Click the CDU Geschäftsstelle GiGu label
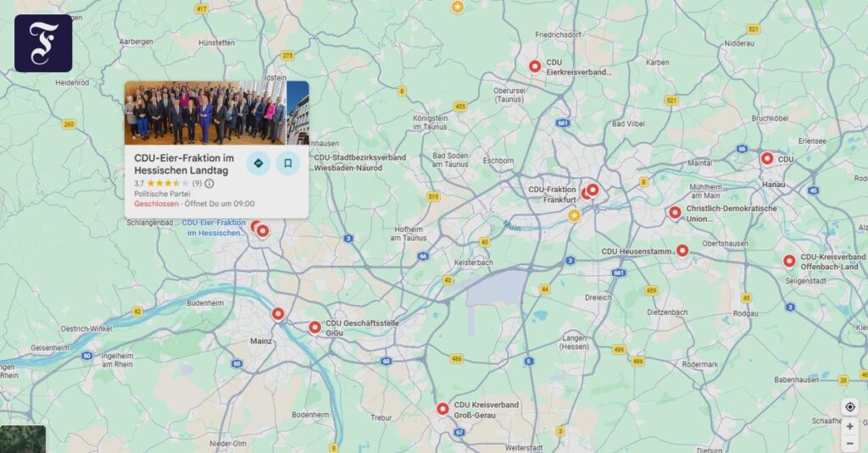Image resolution: width=868 pixels, height=453 pixels. tap(362, 328)
